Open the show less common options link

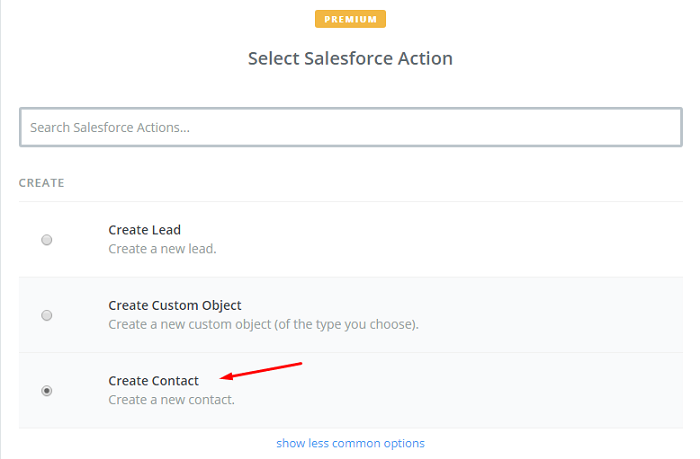click(x=350, y=443)
